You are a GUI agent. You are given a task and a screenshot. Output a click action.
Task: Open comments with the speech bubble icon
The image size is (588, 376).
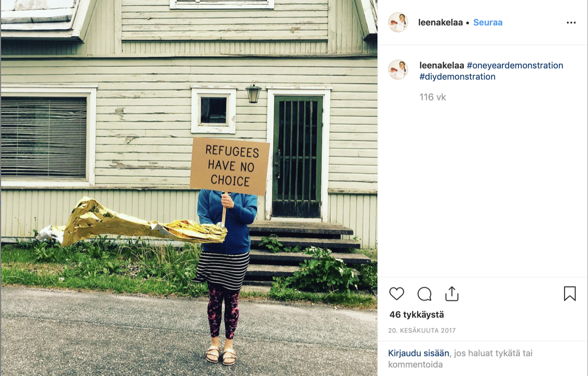click(x=424, y=294)
